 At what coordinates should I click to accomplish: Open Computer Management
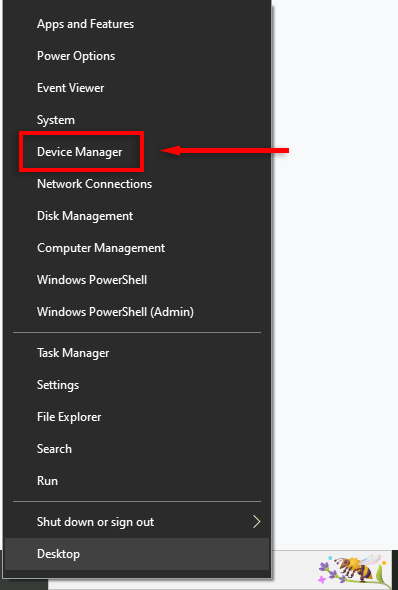[137, 248]
